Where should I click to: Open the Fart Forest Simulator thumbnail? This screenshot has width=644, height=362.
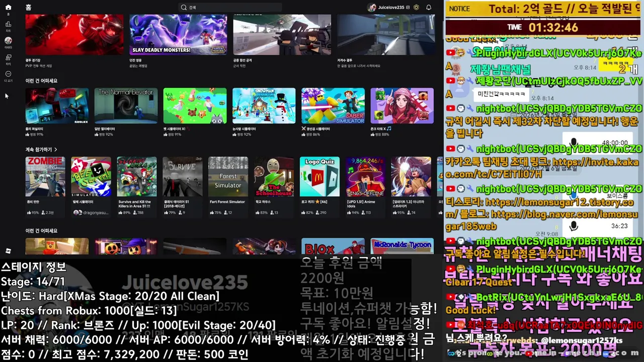tap(228, 176)
